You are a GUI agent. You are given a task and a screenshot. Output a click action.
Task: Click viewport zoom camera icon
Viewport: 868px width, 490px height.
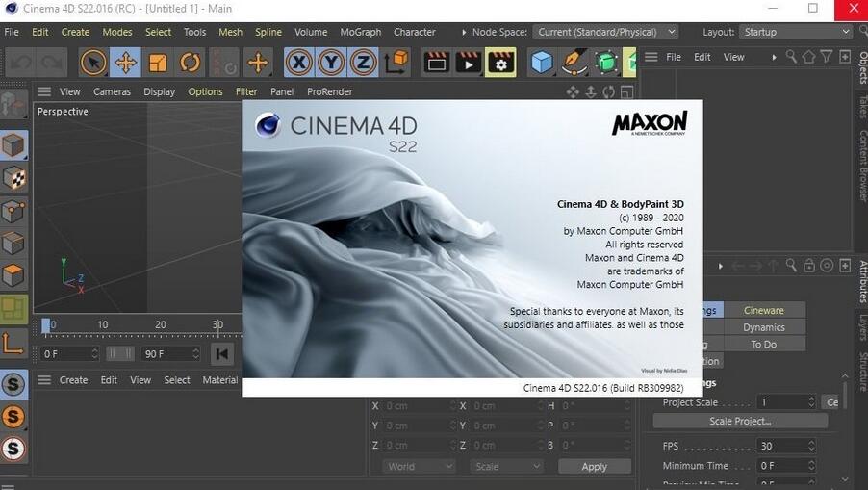[x=591, y=91]
